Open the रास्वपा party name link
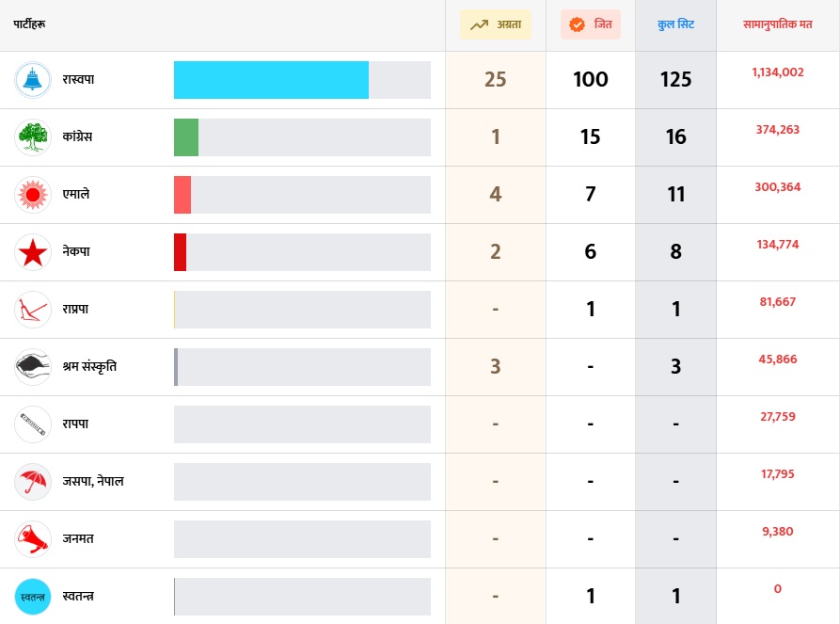 78,80
